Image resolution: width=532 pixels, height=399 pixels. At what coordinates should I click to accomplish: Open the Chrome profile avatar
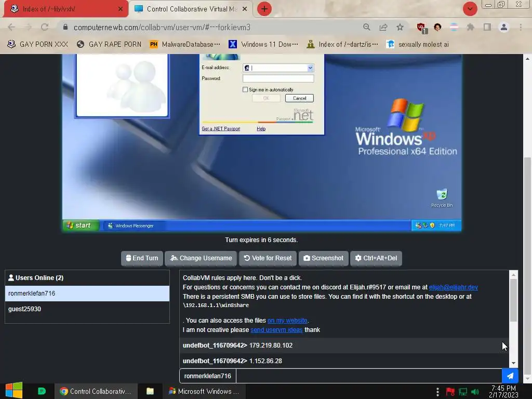504,27
